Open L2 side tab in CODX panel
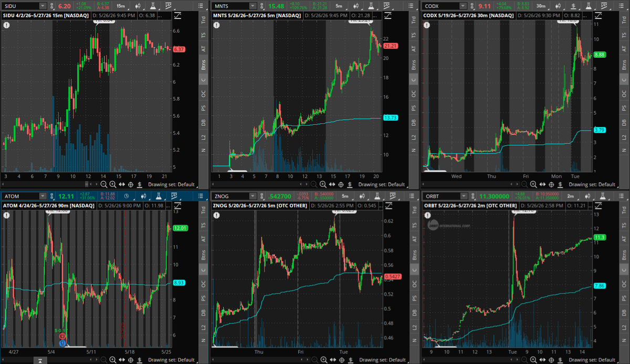630x364 pixels. pyautogui.click(x=625, y=137)
